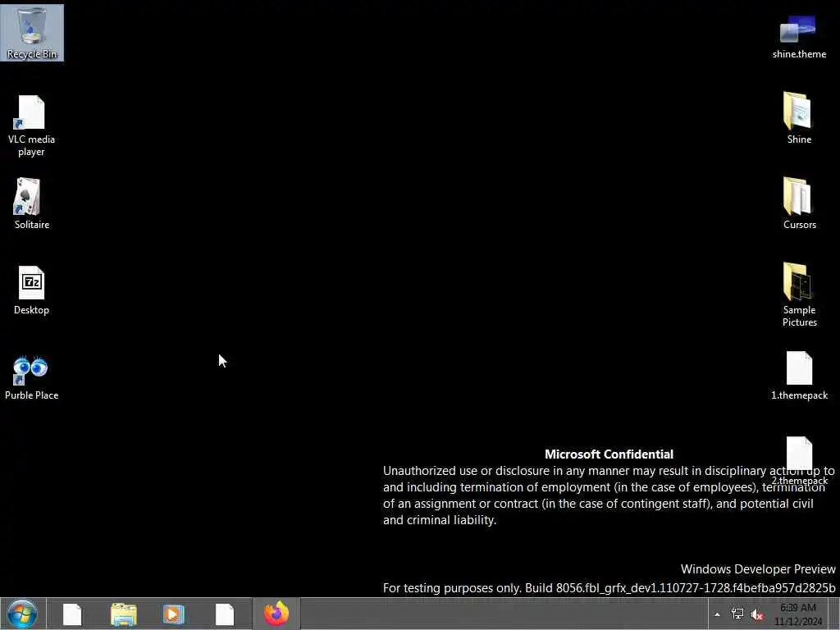Open the network status tray icon

737,614
